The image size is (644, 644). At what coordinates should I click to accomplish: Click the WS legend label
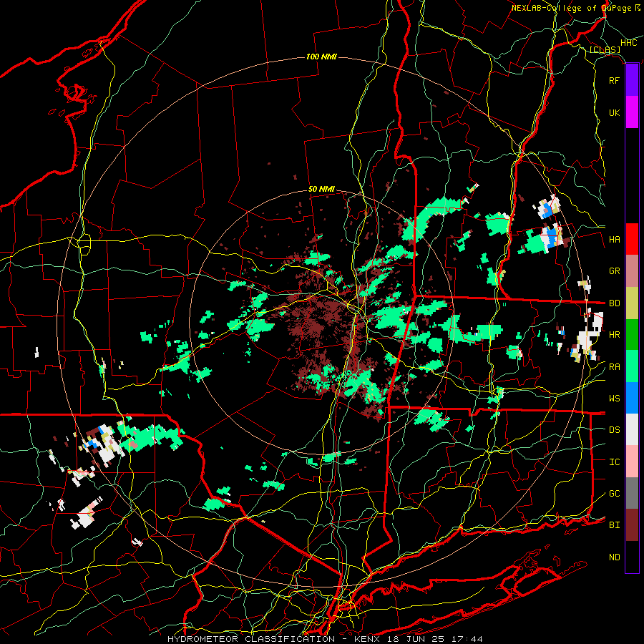[x=614, y=399]
